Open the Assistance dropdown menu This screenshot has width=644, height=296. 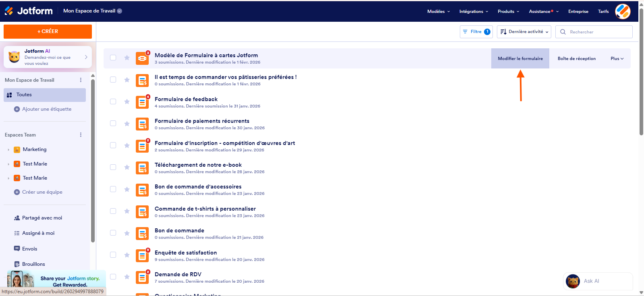click(x=544, y=11)
